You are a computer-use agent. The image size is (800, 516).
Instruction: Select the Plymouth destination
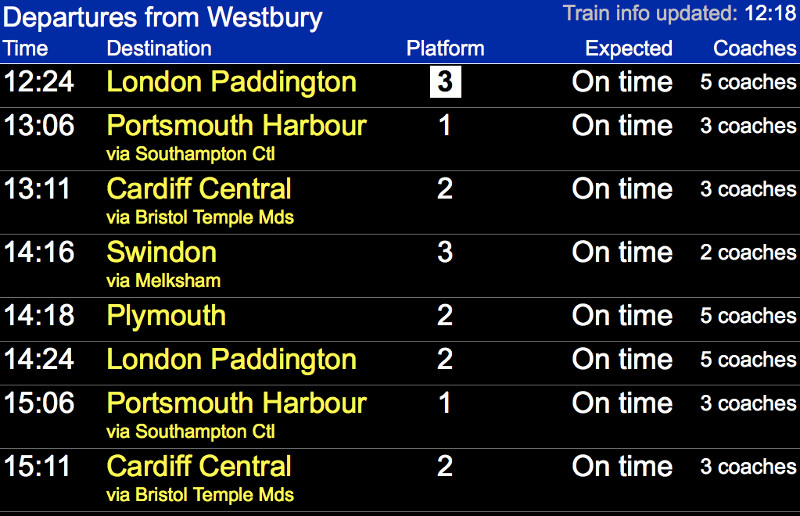point(166,316)
